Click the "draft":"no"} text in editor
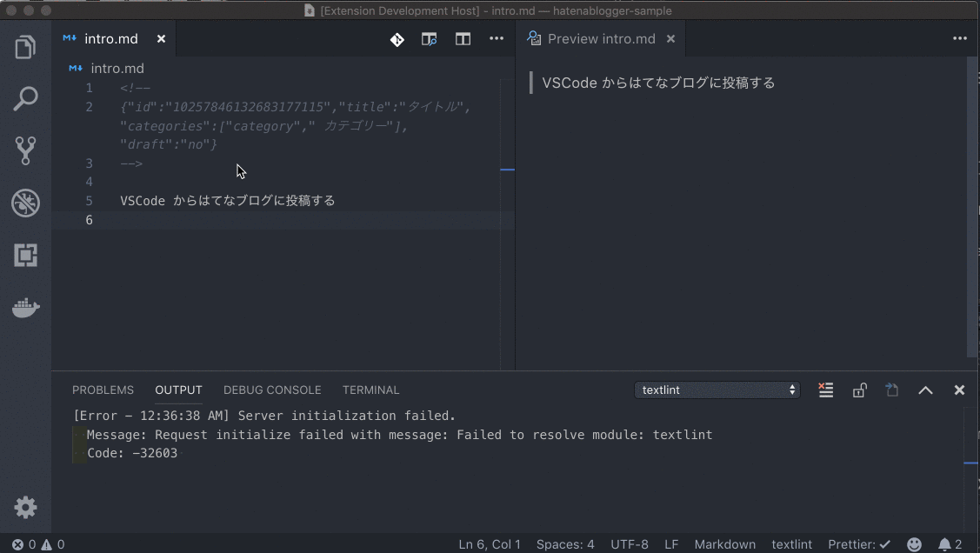980x553 pixels. pyautogui.click(x=168, y=144)
